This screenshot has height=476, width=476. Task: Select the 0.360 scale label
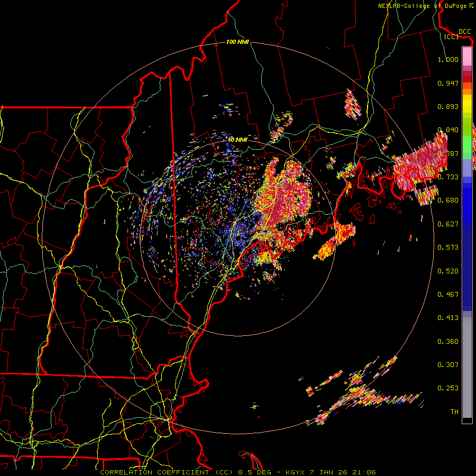point(448,342)
